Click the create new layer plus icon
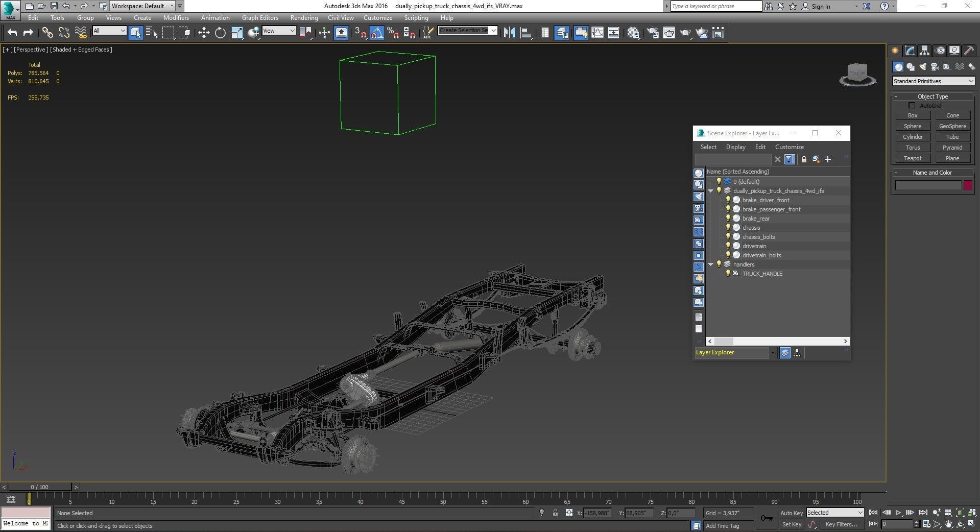The image size is (980, 532). 828,159
